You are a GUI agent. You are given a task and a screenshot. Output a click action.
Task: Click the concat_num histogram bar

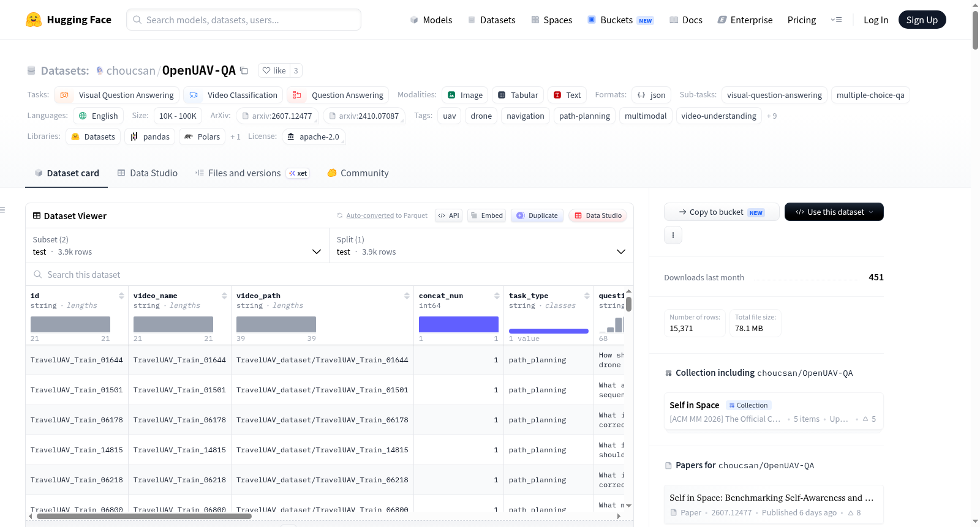click(x=459, y=324)
